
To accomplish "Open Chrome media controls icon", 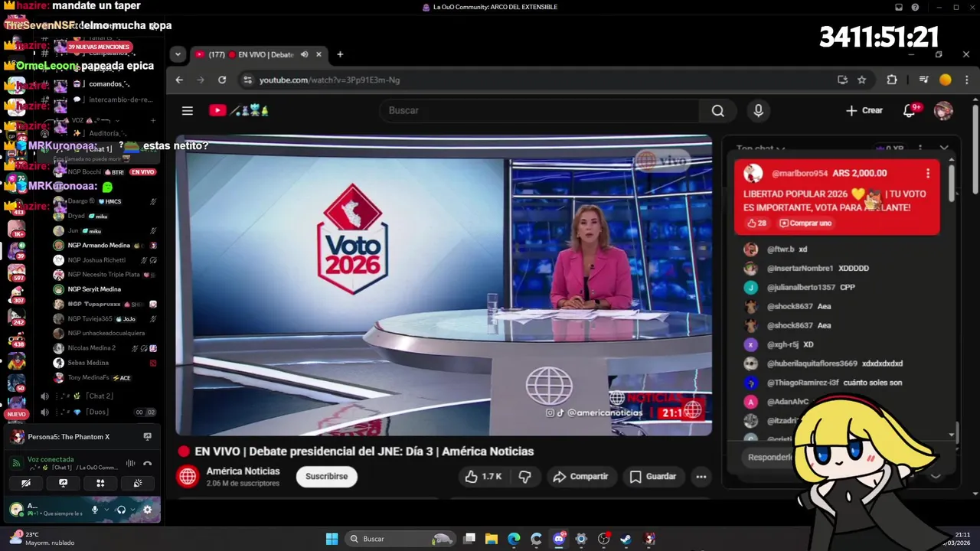I will point(923,80).
